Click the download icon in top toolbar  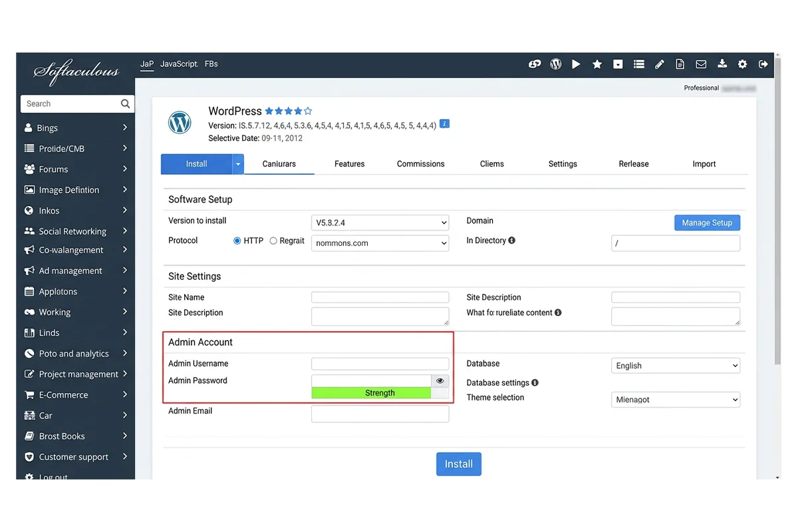[x=722, y=64]
